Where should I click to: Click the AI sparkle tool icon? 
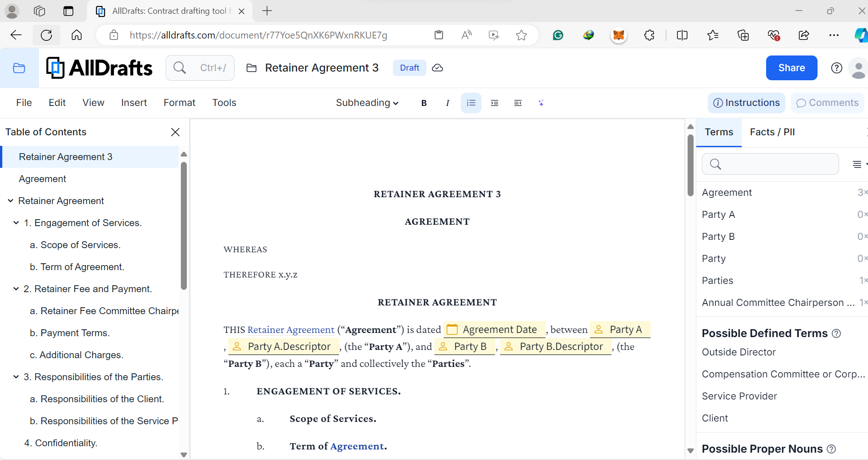[541, 103]
